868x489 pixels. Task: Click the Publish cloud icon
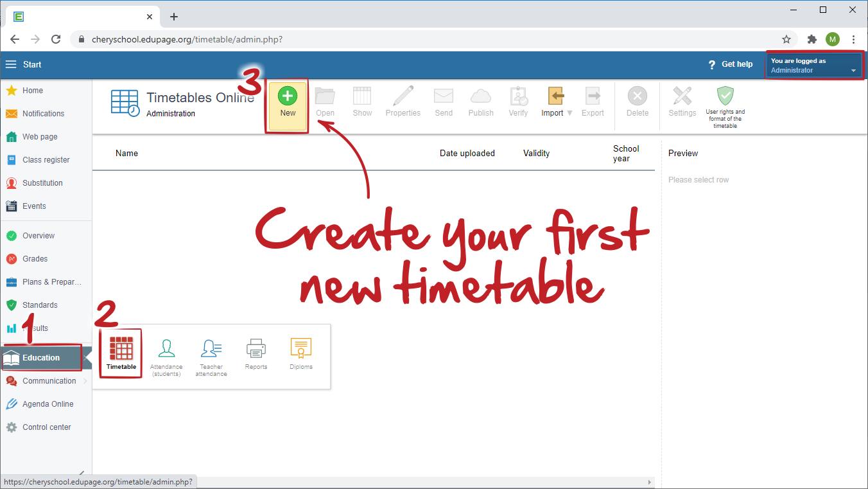(x=481, y=96)
